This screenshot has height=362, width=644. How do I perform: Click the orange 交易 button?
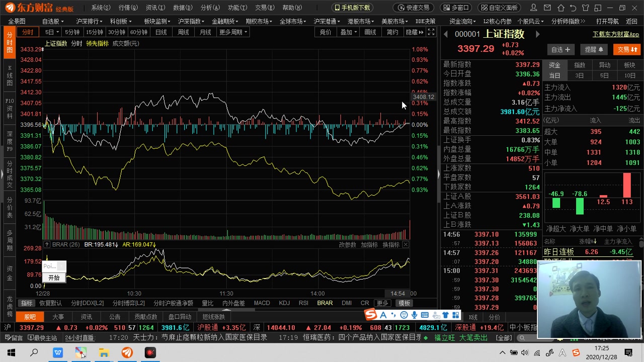[x=627, y=49]
